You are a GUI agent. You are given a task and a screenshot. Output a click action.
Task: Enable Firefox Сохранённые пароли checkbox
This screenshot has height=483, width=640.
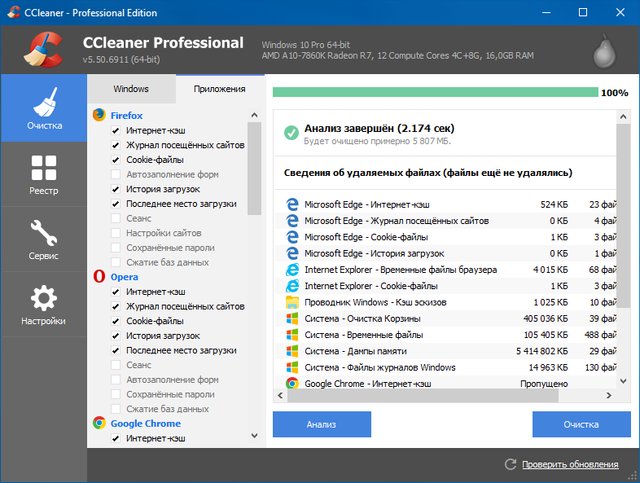(116, 247)
